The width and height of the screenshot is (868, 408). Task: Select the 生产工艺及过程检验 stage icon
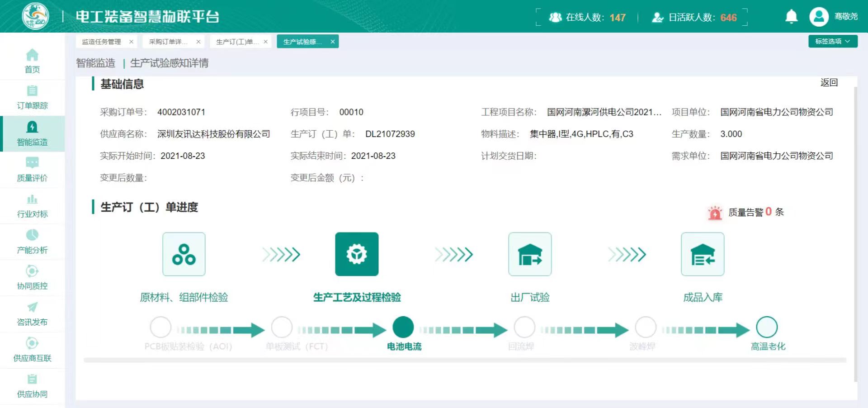coord(357,254)
